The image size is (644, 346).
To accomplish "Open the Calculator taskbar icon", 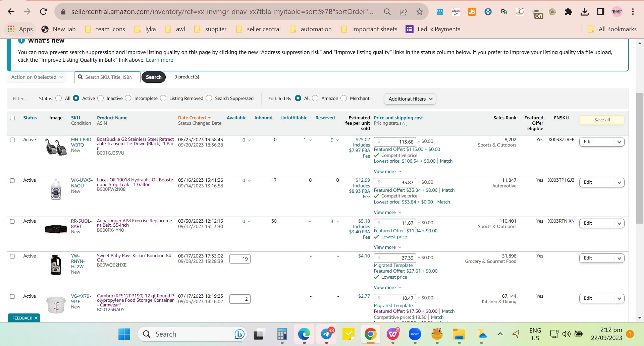I will point(282,334).
